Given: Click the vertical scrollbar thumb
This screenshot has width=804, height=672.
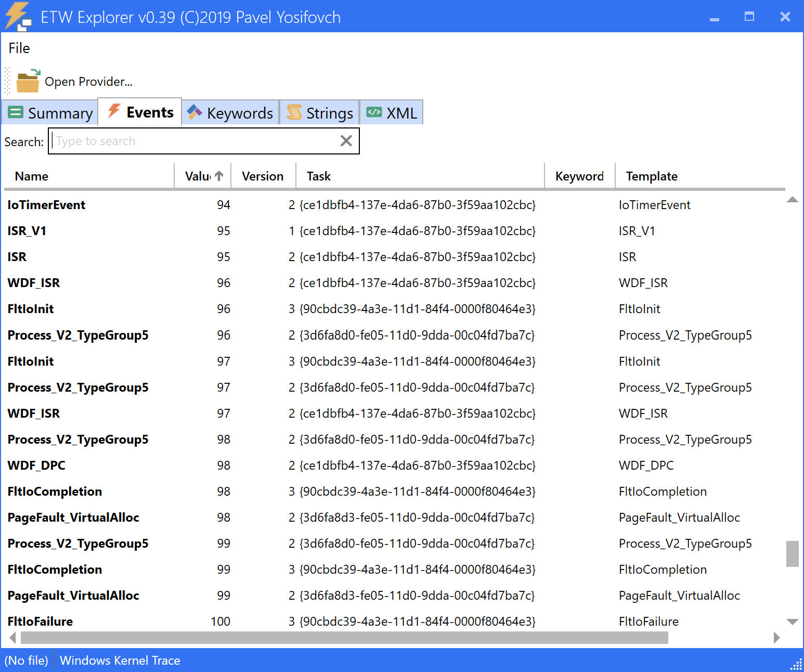Looking at the screenshot, I should pyautogui.click(x=792, y=554).
